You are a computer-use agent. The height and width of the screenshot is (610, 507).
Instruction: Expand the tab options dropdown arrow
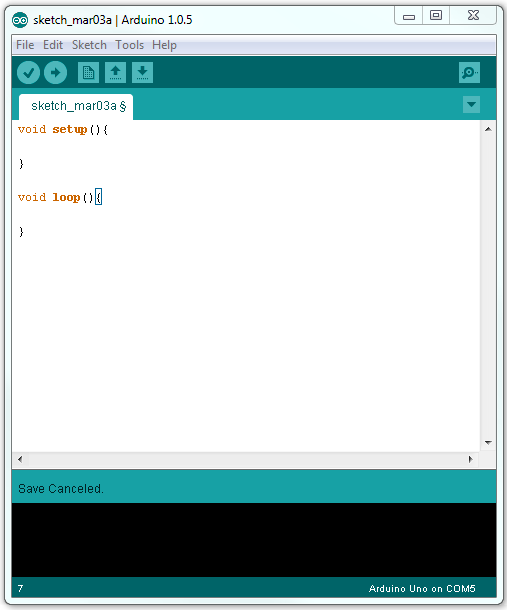click(471, 104)
